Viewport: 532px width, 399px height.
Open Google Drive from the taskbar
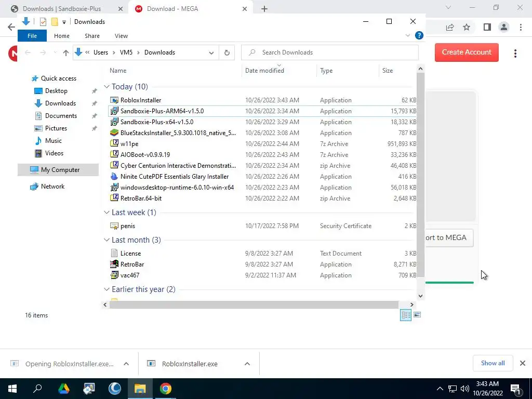[x=63, y=389]
